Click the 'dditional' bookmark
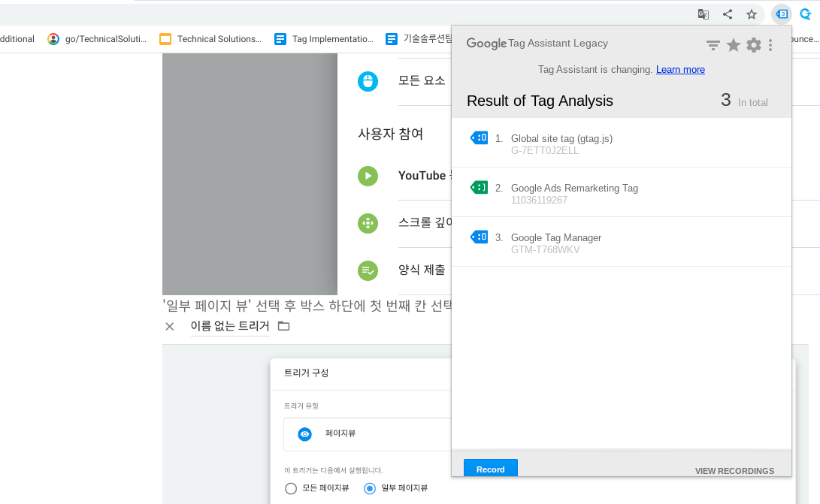This screenshot has height=504, width=820. coord(17,39)
